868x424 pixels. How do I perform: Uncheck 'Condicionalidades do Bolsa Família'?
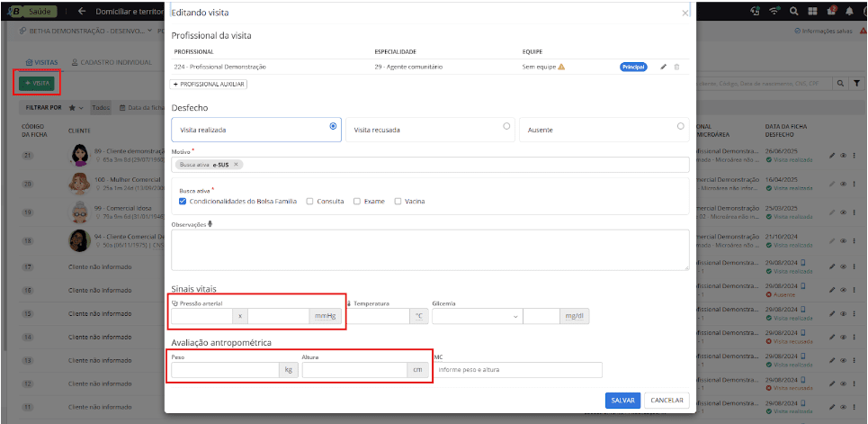tap(183, 202)
